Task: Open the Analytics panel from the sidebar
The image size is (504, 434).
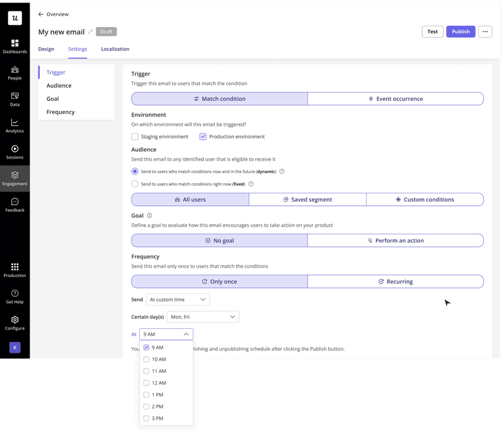Action: click(14, 126)
